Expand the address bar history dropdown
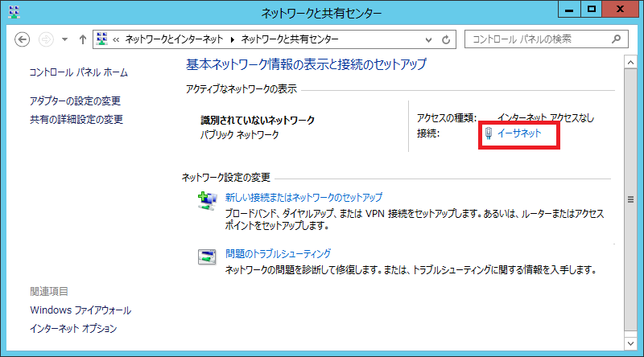The width and height of the screenshot is (644, 357). click(427, 39)
